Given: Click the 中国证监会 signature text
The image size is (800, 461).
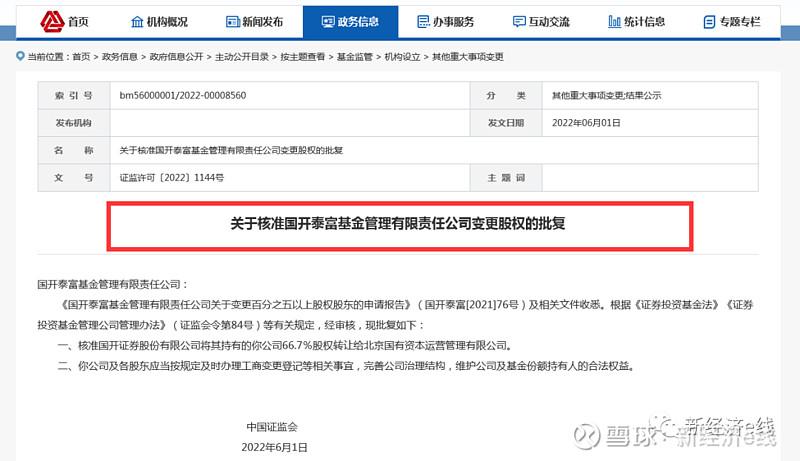Looking at the screenshot, I should click(x=272, y=427).
